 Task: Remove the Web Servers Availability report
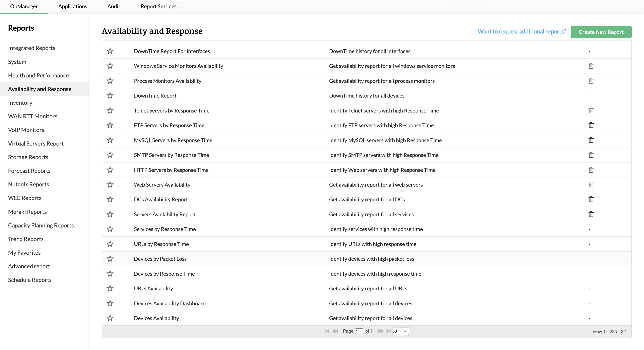[591, 185]
